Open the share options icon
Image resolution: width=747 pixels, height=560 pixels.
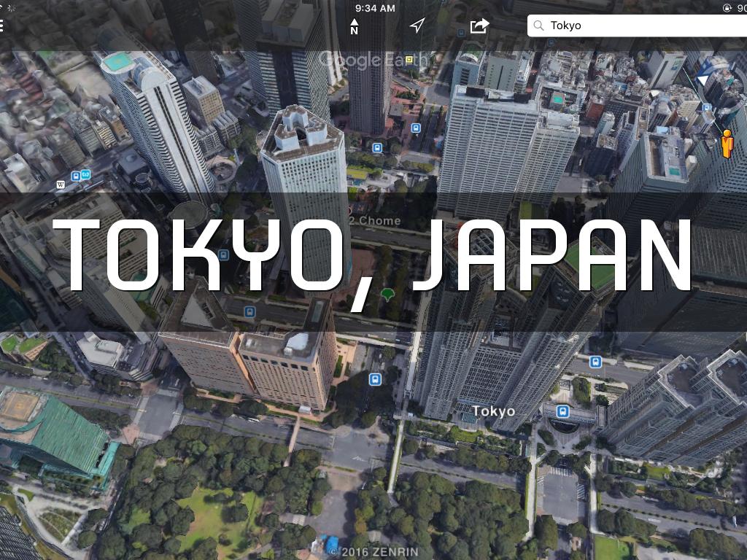[479, 26]
